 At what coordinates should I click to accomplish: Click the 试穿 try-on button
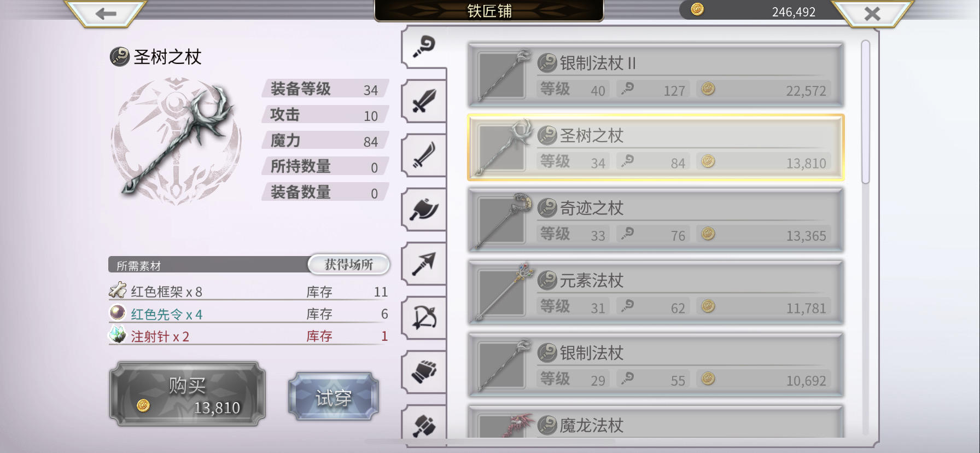point(333,397)
